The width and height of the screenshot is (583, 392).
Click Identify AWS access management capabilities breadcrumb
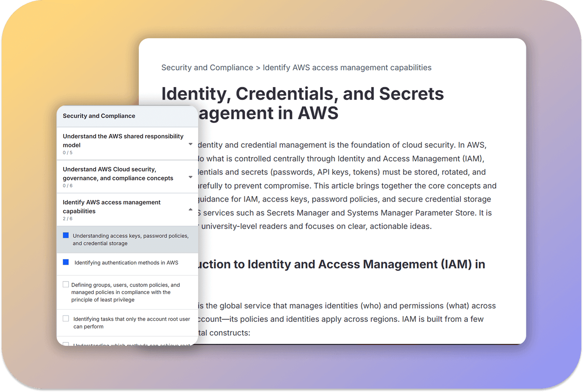click(347, 68)
